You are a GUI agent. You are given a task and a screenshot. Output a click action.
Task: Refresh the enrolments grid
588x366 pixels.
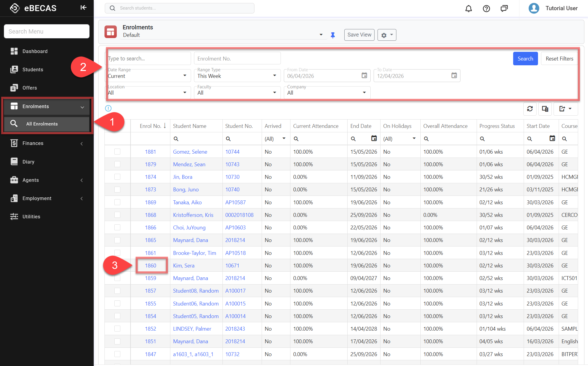click(x=530, y=109)
